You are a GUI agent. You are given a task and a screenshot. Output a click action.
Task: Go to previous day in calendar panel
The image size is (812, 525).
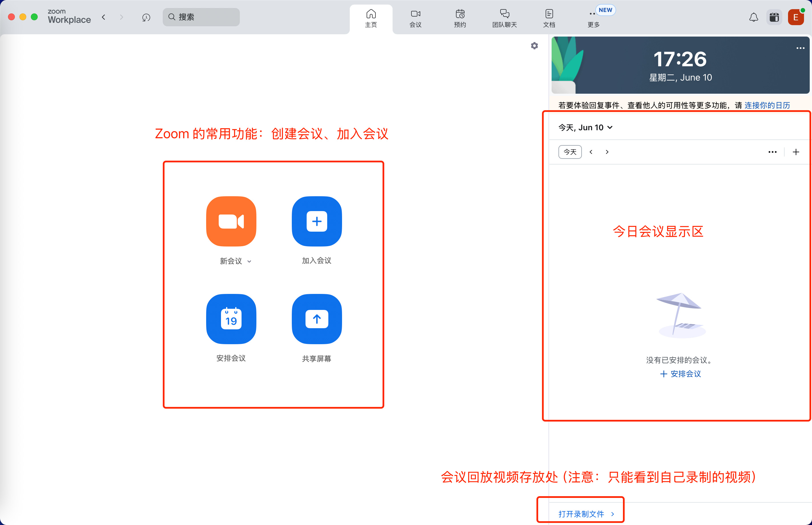[x=591, y=152]
